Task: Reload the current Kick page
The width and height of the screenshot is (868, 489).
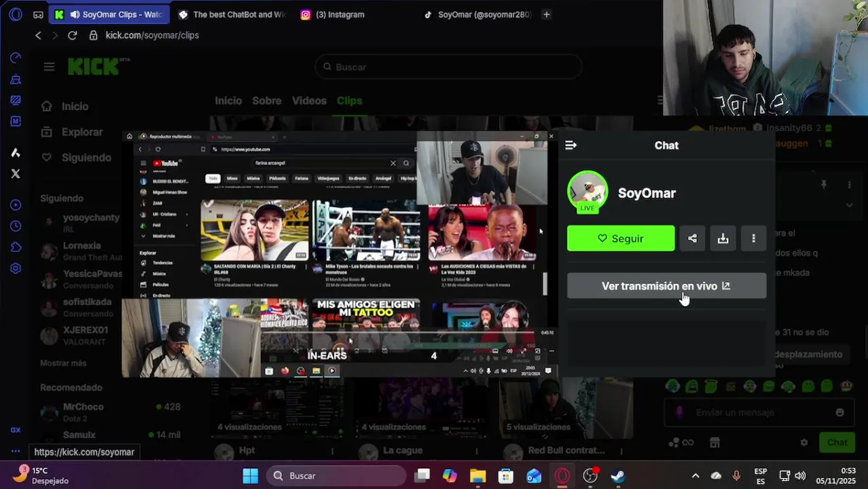Action: (72, 35)
